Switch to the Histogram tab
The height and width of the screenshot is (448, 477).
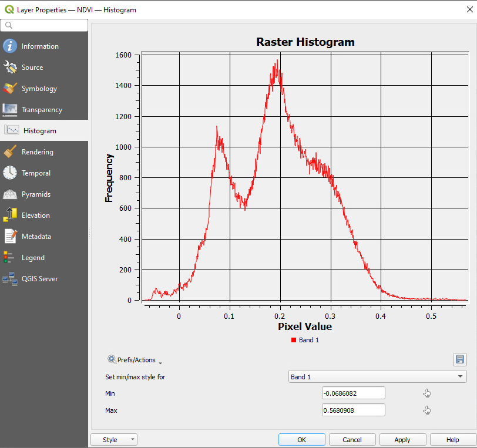coord(12,130)
